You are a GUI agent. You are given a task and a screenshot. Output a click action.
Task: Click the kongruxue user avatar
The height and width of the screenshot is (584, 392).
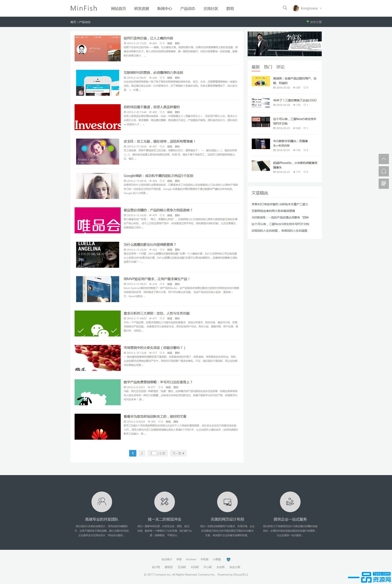tap(296, 8)
